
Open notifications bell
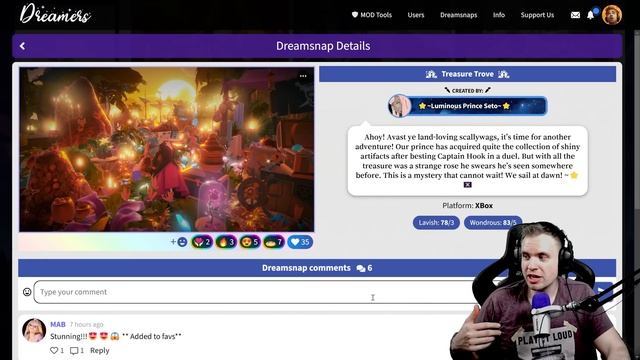(591, 15)
